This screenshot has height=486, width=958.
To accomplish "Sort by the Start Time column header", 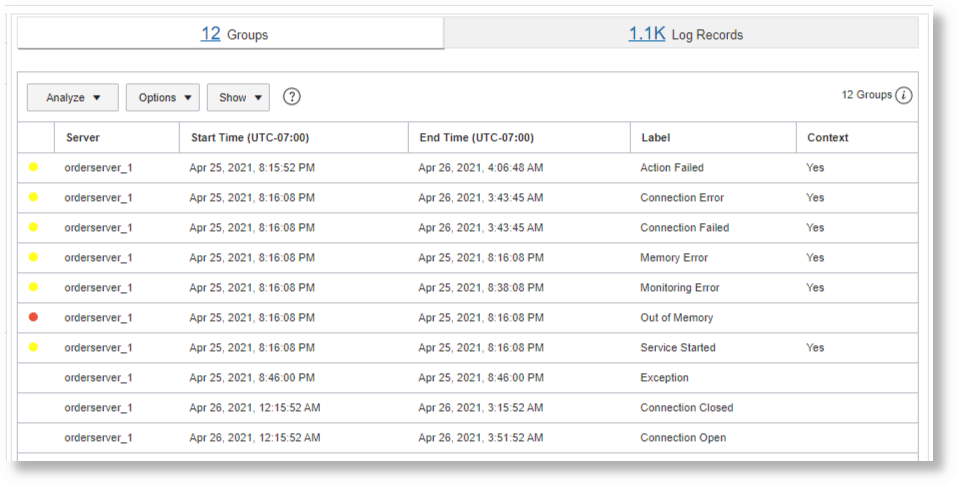I will 250,138.
